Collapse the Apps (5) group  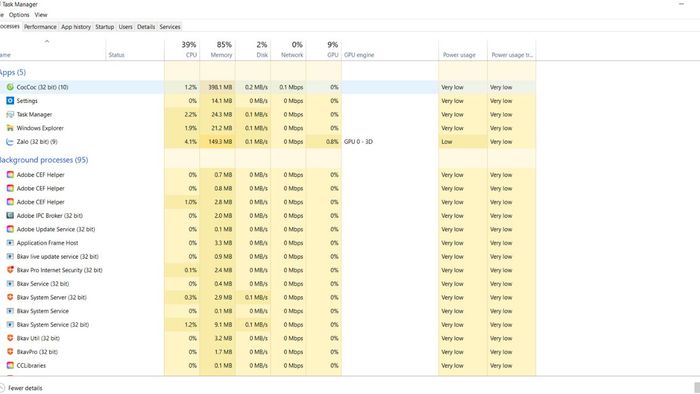[x=13, y=72]
